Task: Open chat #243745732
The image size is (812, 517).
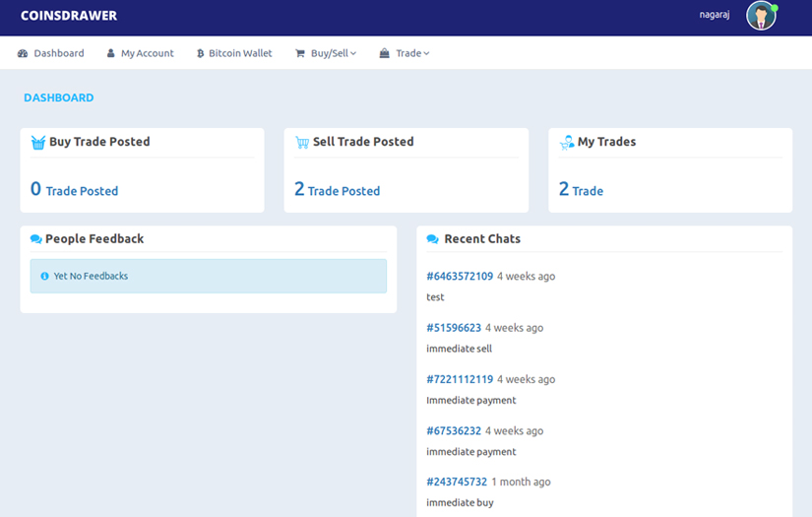Action: (x=457, y=482)
